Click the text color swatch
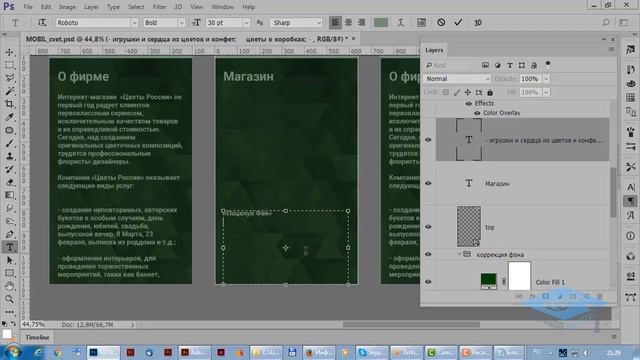640x360 pixels. [381, 23]
